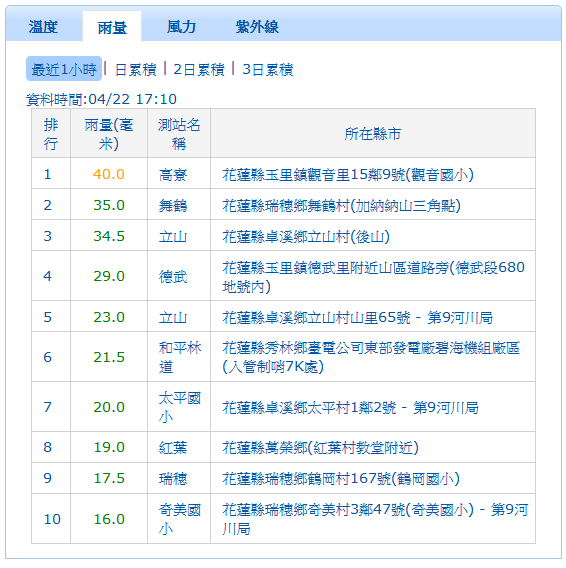Click address 花蓮縣卓溪鄉立山村山里65號
The width and height of the screenshot is (566, 568).
(317, 318)
